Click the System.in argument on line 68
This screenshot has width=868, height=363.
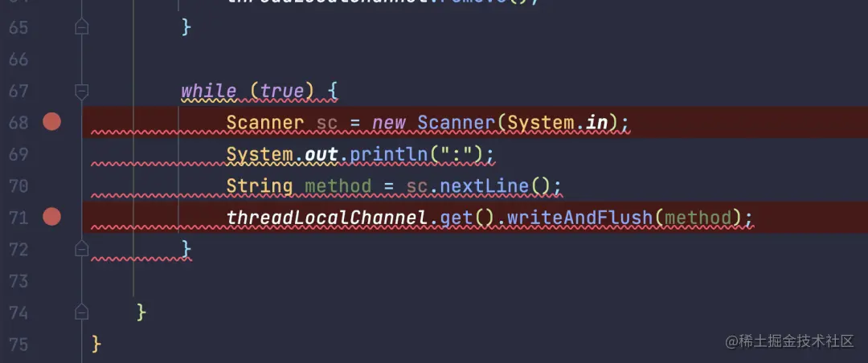[x=556, y=122]
